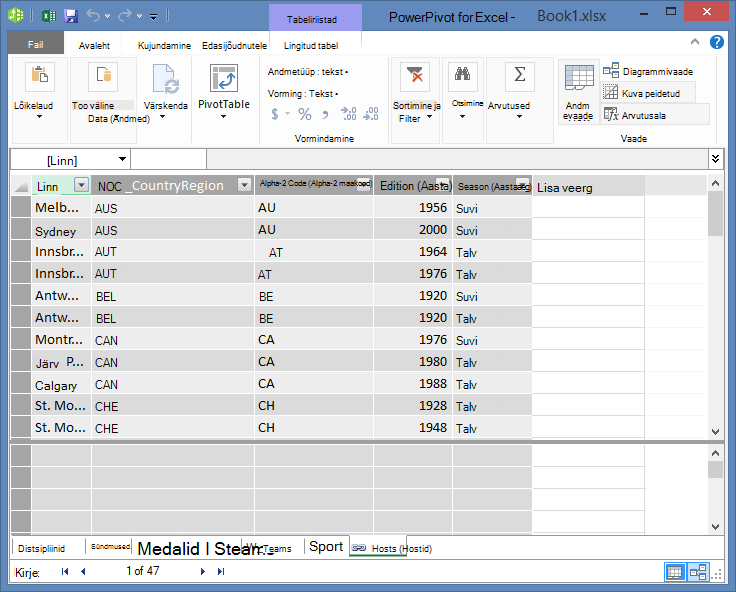Click the Värskenda refresh icon
Screen dimensions: 736x592
(166, 79)
